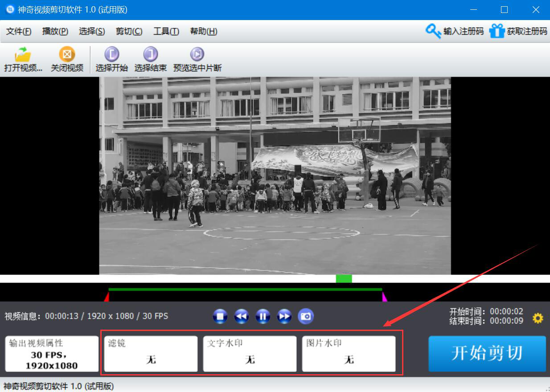Viewport: 550px width, 392px height.
Task: Open the 输出视频属性 panel
Action: coord(52,354)
